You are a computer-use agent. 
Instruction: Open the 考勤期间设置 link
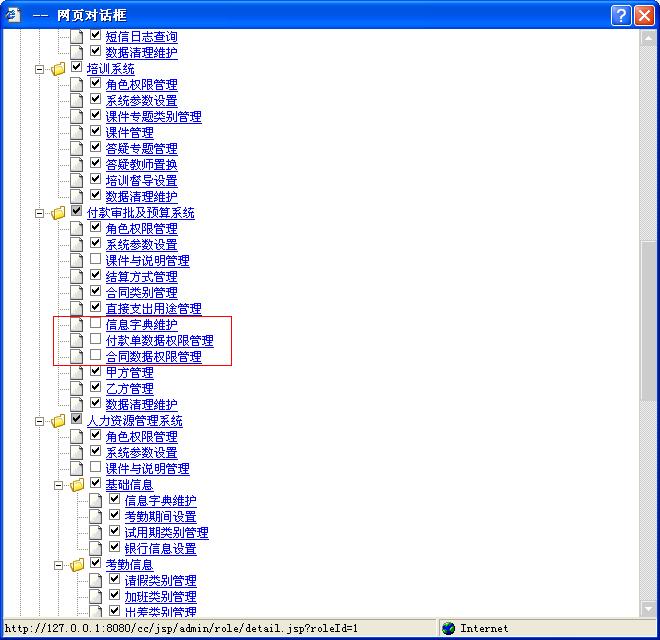[160, 517]
